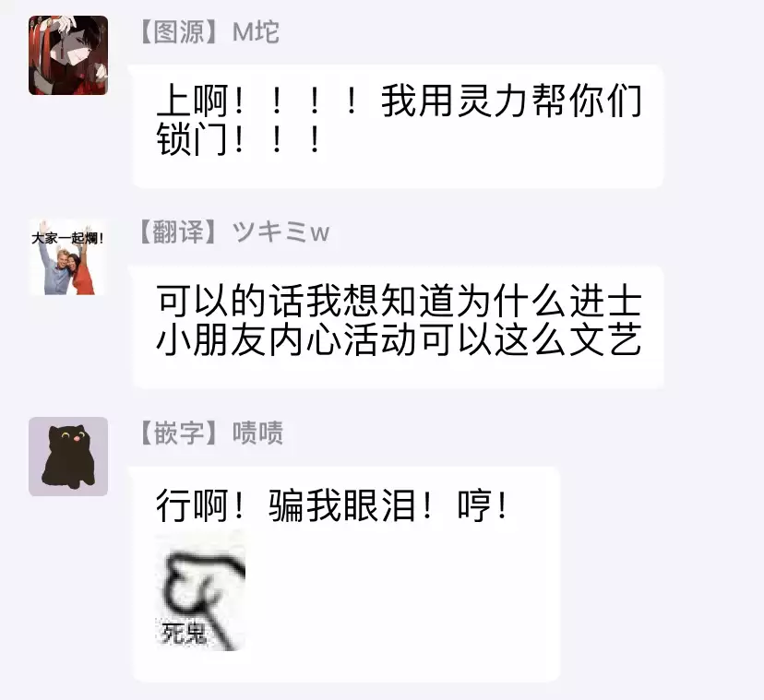The width and height of the screenshot is (764, 700).
Task: Tap the 进士 text in translator's message
Action: [605, 301]
